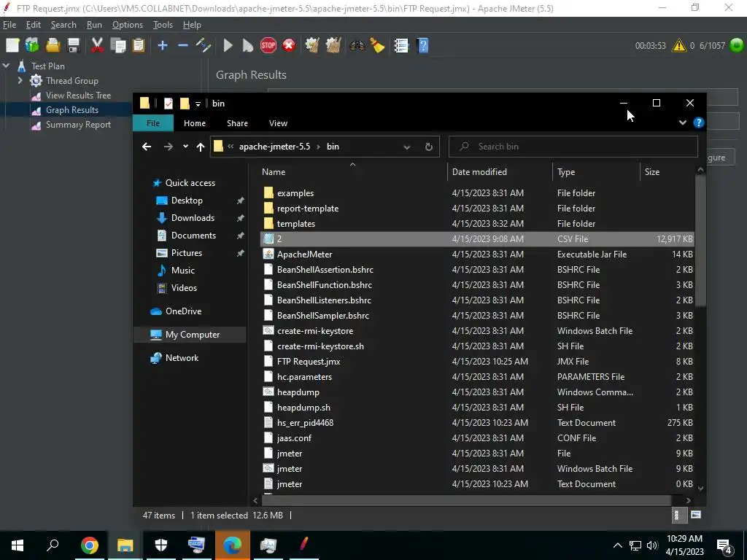Open the Function Helper list icon
Viewport: 747px width, 560px height.
(402, 46)
